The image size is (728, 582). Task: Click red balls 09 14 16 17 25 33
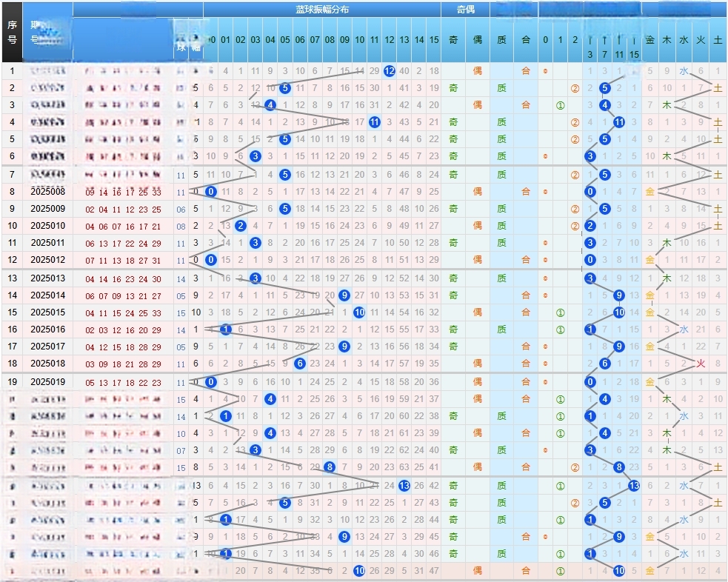pos(123,192)
